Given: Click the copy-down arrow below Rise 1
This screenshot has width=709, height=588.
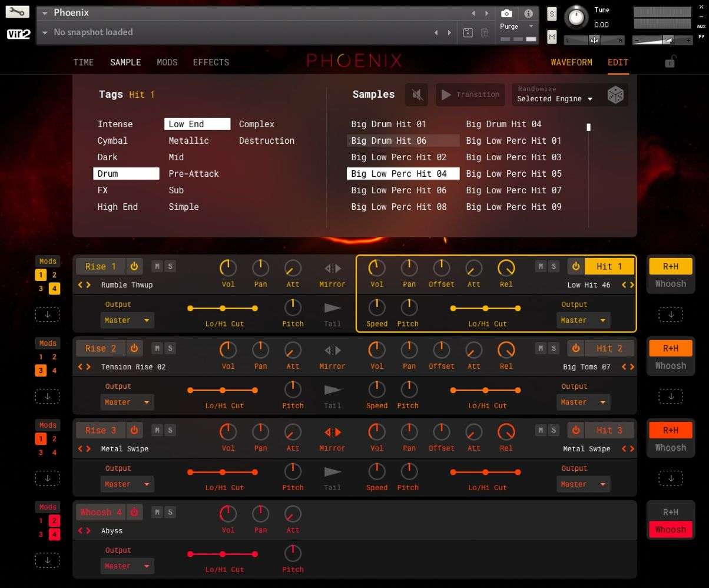Looking at the screenshot, I should pos(47,314).
